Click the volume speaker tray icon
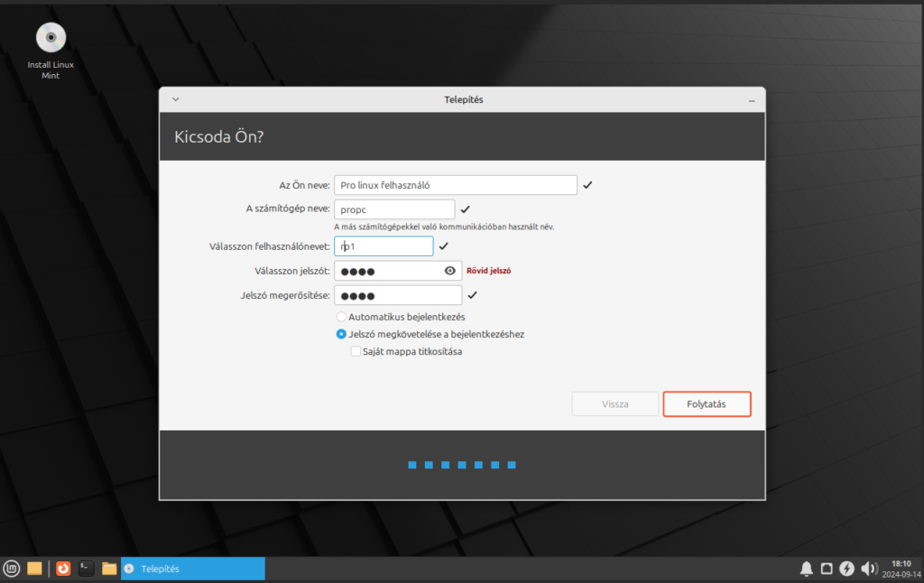The image size is (924, 583). tap(869, 569)
